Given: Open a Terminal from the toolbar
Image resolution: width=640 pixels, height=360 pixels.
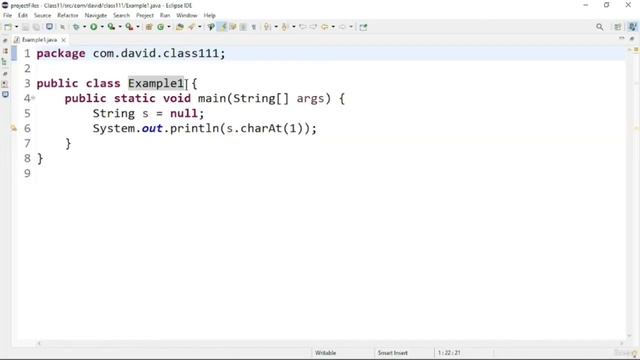Looking at the screenshot, I should tap(49, 27).
